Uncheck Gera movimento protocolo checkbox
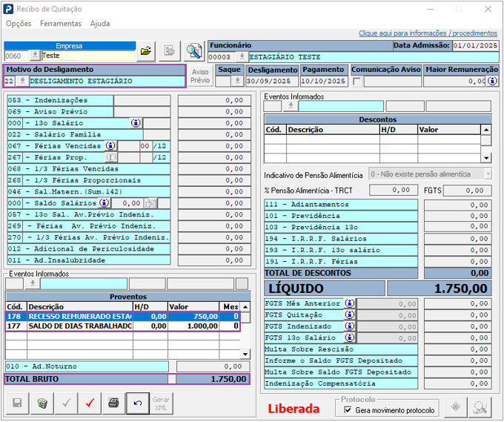Image resolution: width=504 pixels, height=422 pixels. coord(349,410)
